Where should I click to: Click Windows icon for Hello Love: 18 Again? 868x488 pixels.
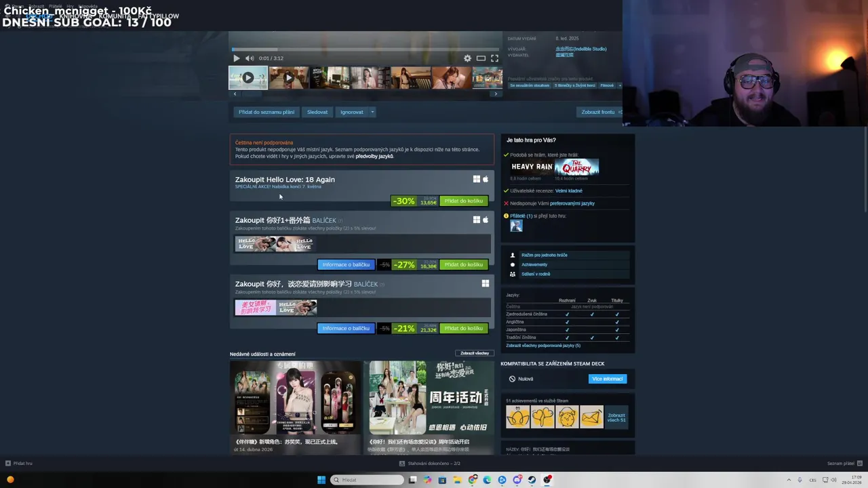tap(477, 179)
